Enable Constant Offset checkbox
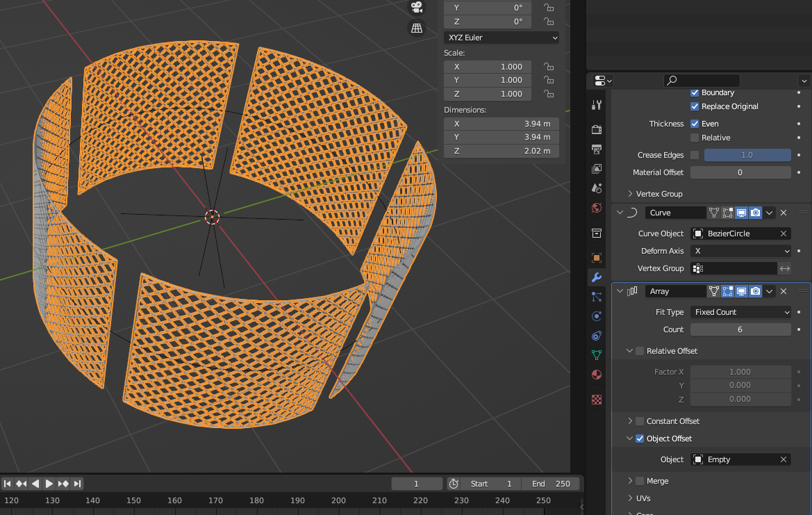This screenshot has height=515, width=812. pyautogui.click(x=640, y=421)
